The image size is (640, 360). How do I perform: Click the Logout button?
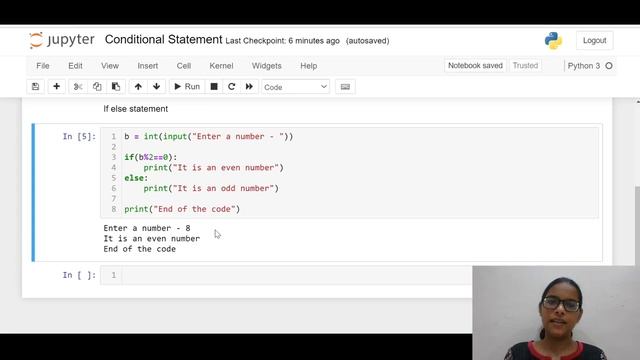pyautogui.click(x=594, y=40)
